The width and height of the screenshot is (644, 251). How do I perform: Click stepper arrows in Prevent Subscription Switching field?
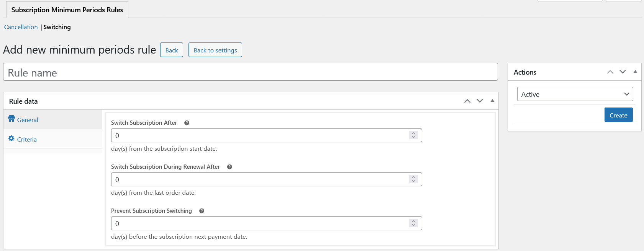coord(413,223)
